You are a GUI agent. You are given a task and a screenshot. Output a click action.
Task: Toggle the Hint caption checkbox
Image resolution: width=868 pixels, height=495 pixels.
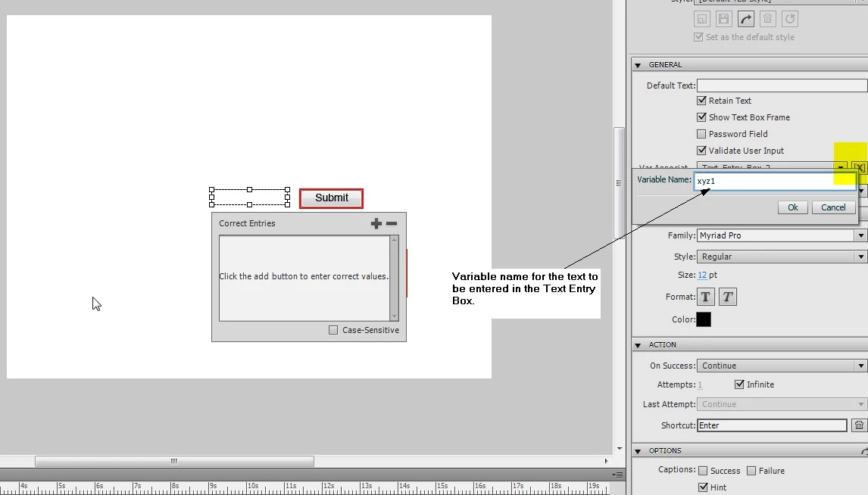(703, 487)
